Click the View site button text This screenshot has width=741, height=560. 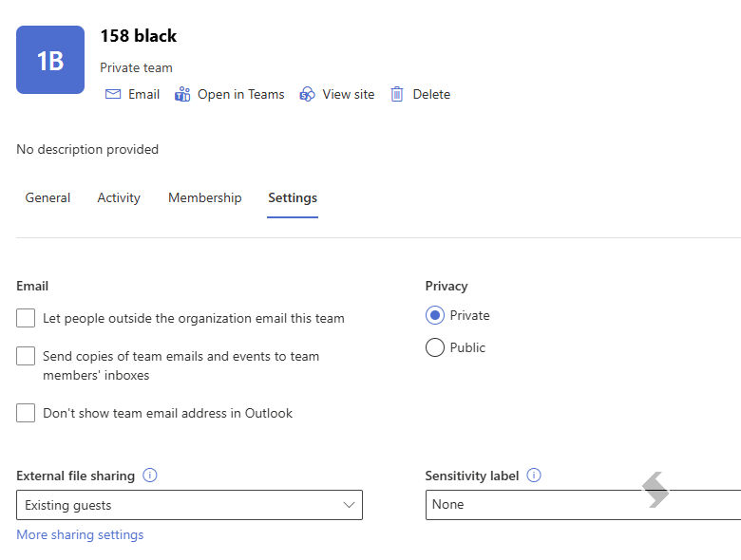coord(349,94)
